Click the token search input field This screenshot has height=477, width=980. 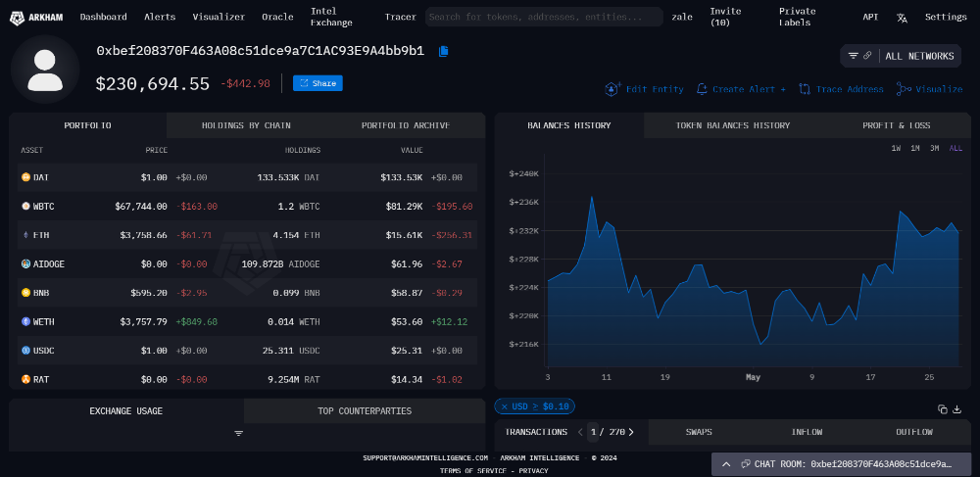click(x=544, y=17)
